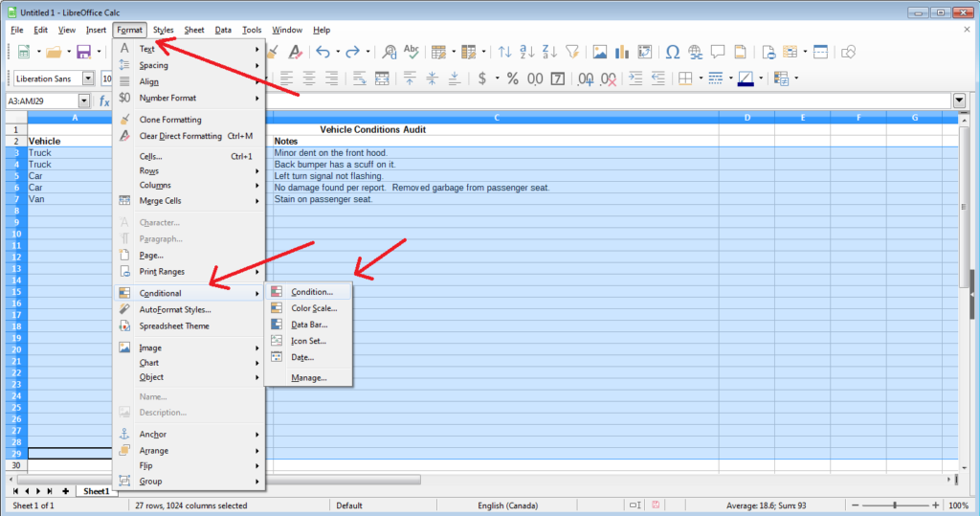980x516 pixels.
Task: Apply currency format with dollar icon
Action: coord(482,79)
